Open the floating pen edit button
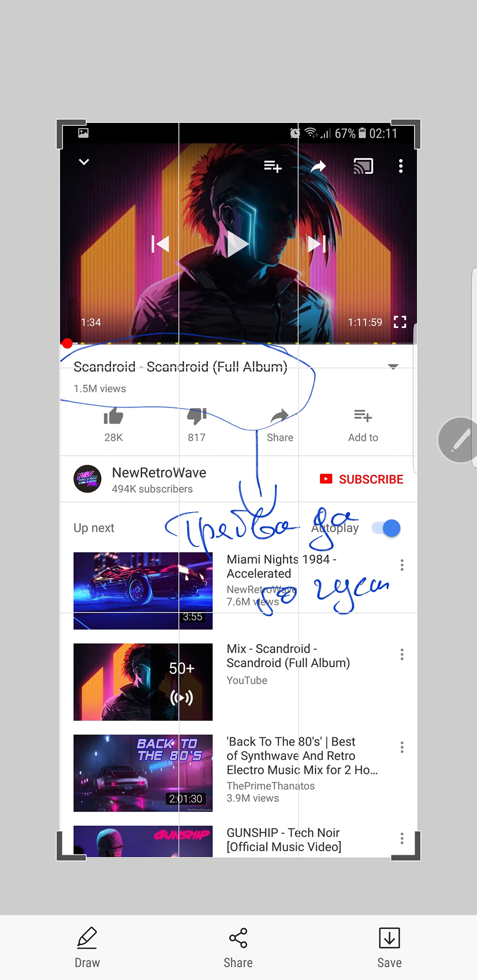This screenshot has width=477, height=980. point(458,439)
